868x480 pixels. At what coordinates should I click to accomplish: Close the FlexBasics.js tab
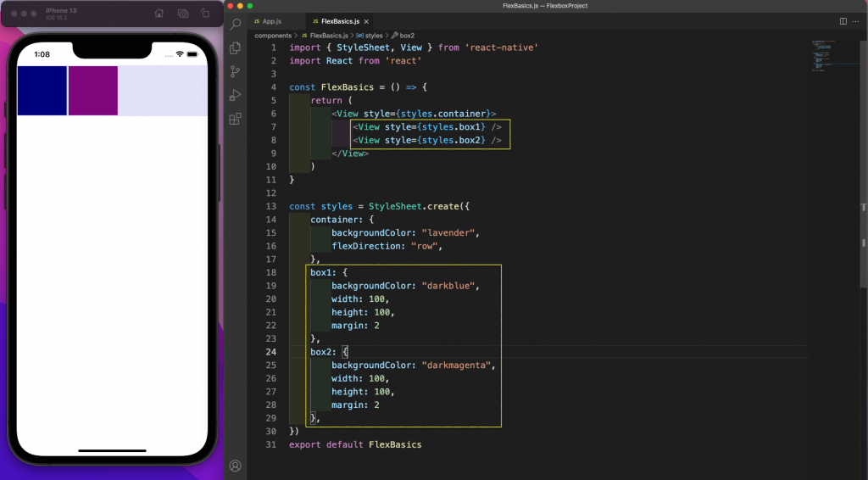click(x=366, y=21)
